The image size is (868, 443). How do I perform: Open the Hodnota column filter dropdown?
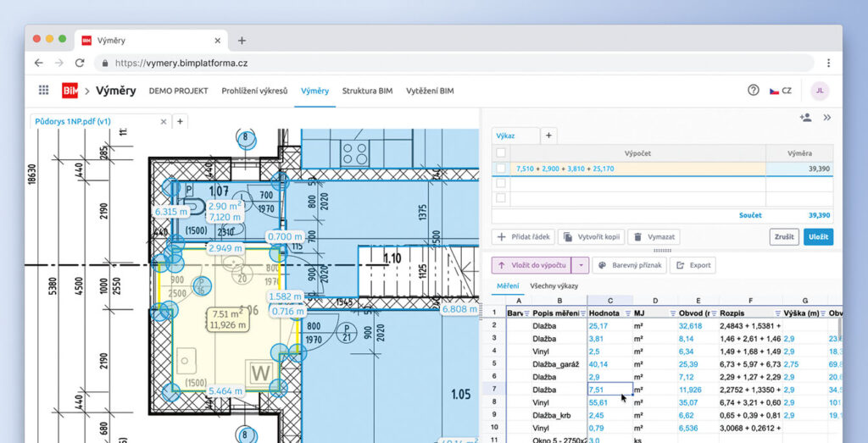626,313
